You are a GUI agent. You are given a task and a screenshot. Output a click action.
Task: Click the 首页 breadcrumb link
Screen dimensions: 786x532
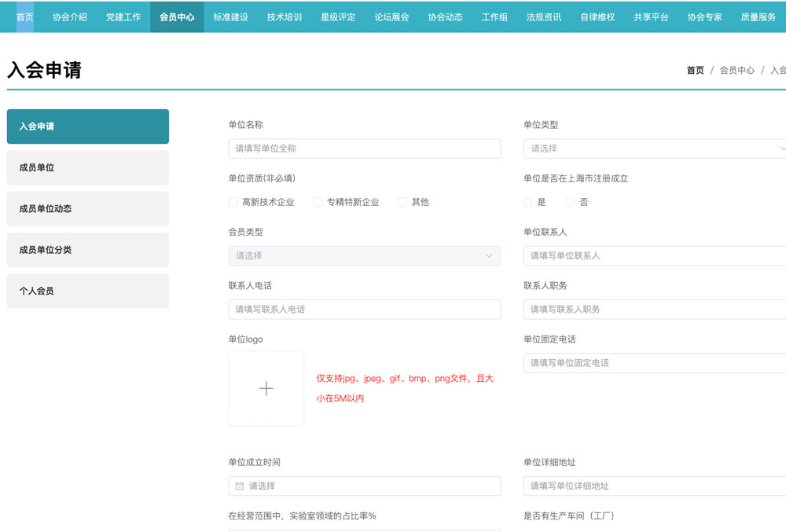(x=695, y=70)
